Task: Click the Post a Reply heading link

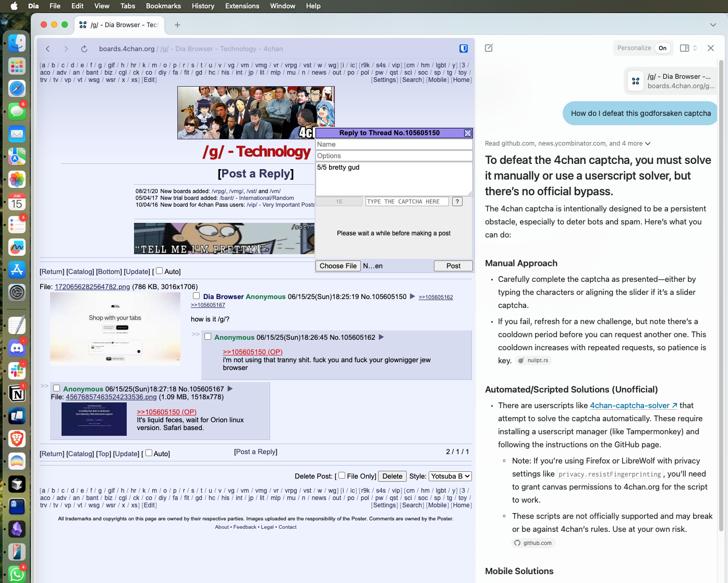Action: coord(256,173)
